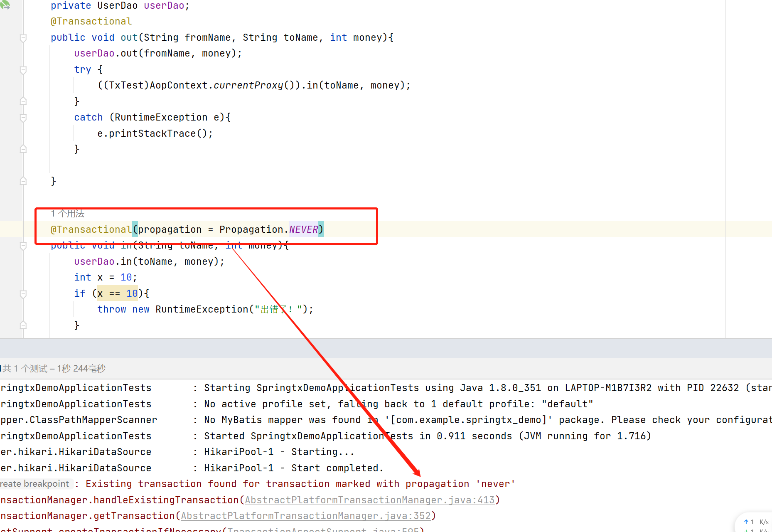Click the test summary status line
772x532 pixels.
(x=54, y=369)
